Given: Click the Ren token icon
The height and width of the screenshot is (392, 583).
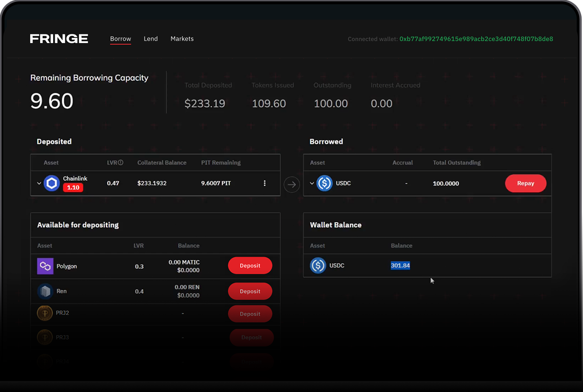Looking at the screenshot, I should 45,291.
